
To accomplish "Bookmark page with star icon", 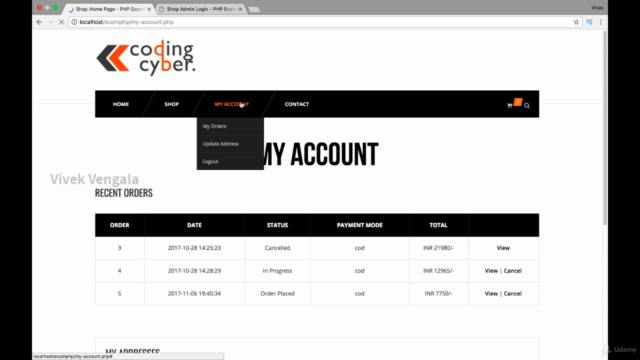I will pos(576,22).
